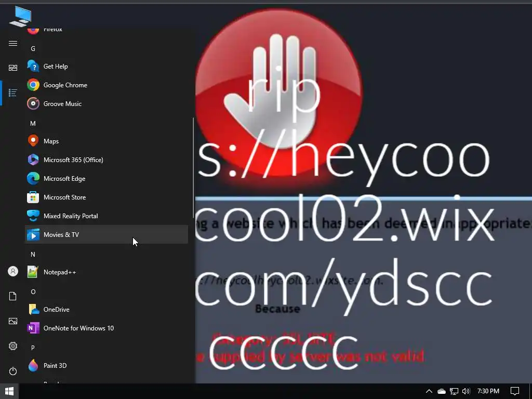Launch Notepad++ from app list
532x399 pixels.
(106, 272)
